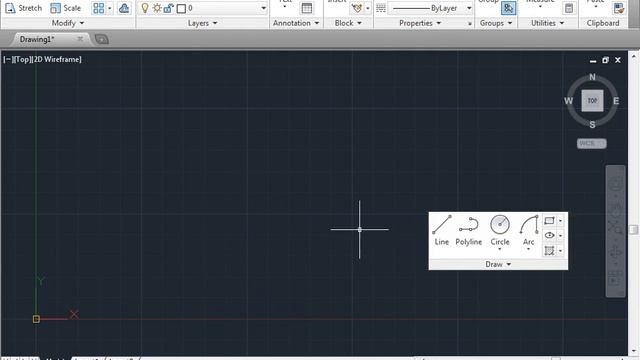Open the layer name dropdown list
Screen dimensions: 640x360
click(x=263, y=8)
